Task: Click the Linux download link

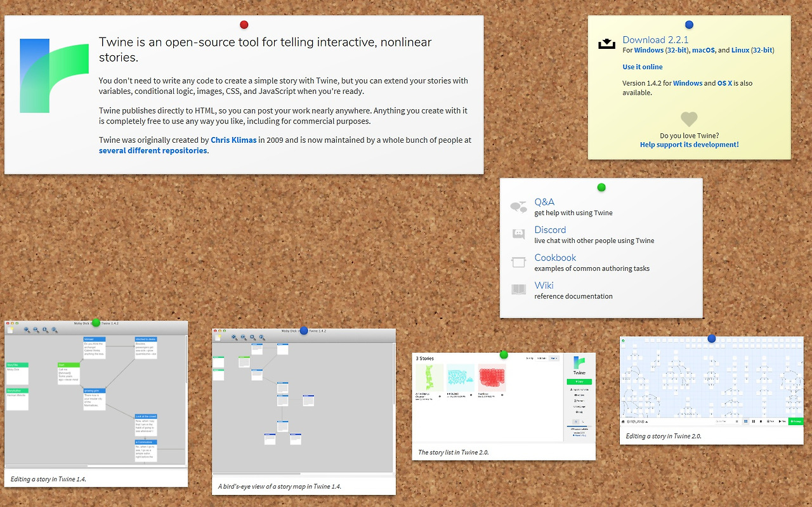Action: click(x=740, y=50)
